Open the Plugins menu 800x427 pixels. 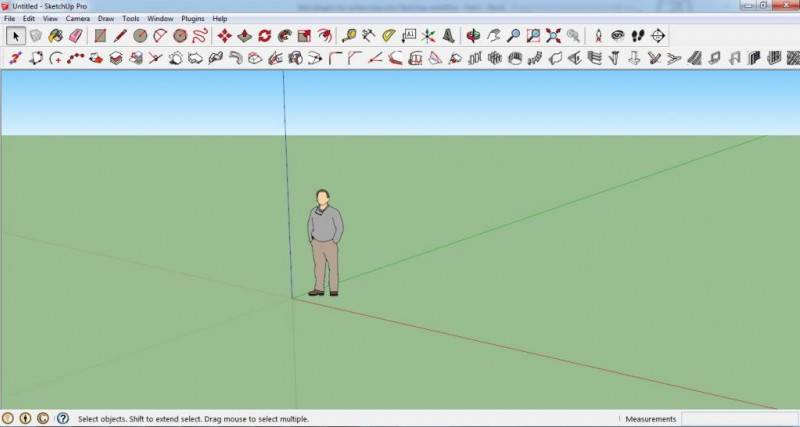(193, 18)
